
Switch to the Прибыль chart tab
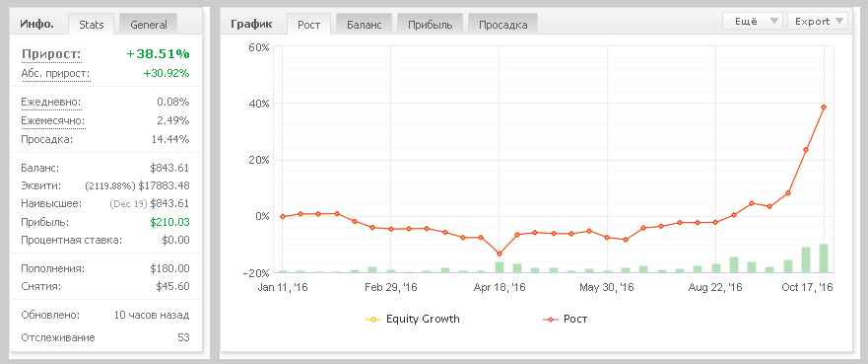(431, 25)
